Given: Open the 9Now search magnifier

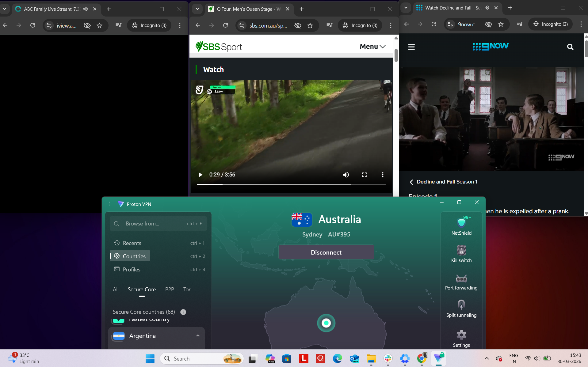Looking at the screenshot, I should (570, 47).
